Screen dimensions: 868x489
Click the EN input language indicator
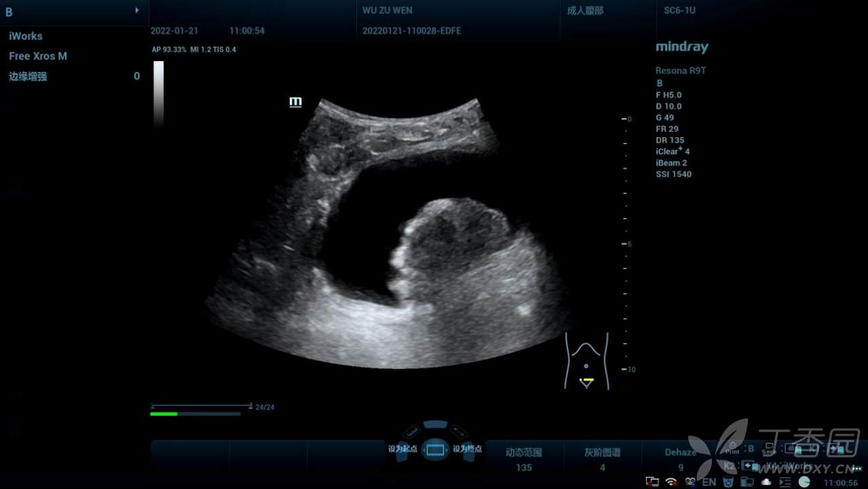709,482
